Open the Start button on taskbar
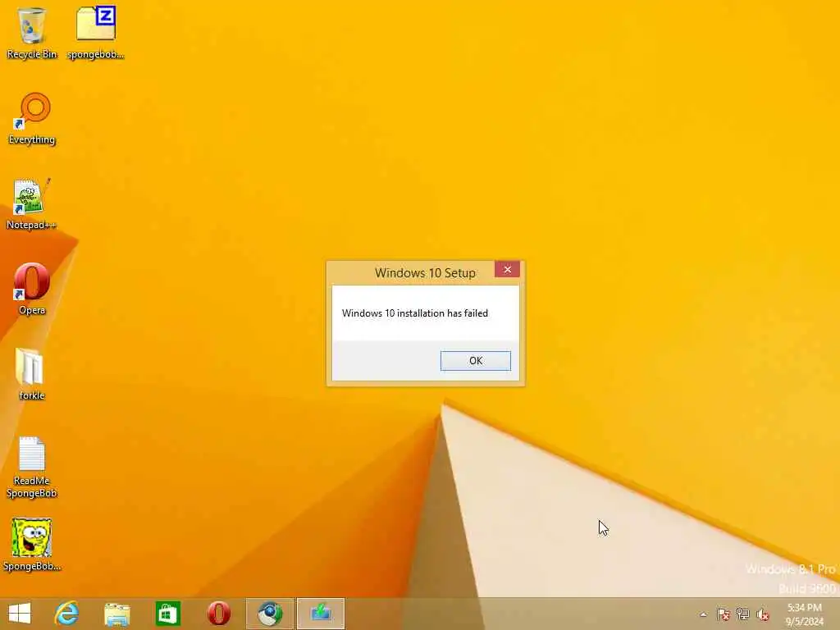Image resolution: width=840 pixels, height=630 pixels. [20, 614]
